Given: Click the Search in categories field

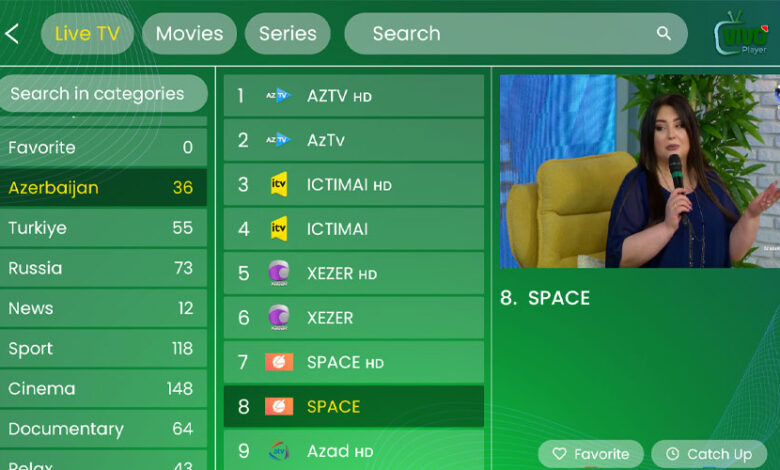Looking at the screenshot, I should (x=103, y=94).
